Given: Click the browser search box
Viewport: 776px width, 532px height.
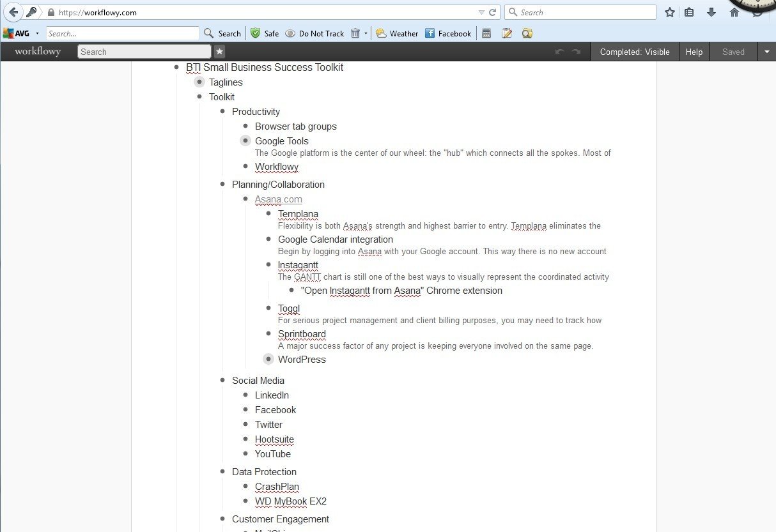Looking at the screenshot, I should coord(580,12).
